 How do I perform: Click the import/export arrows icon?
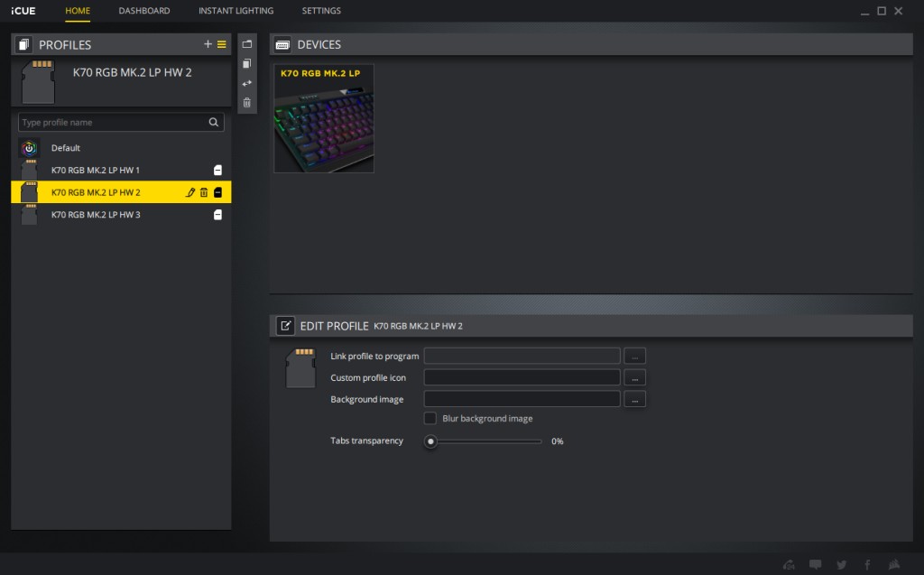(x=247, y=83)
